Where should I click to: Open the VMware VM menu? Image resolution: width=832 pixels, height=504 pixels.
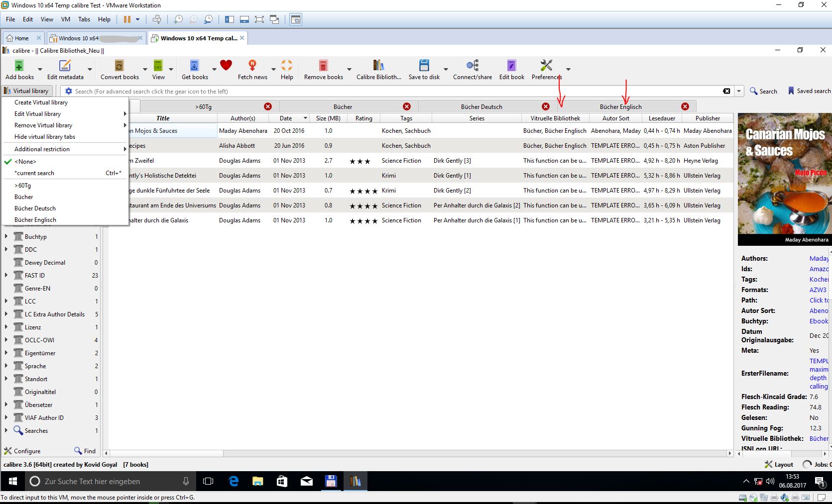(66, 19)
